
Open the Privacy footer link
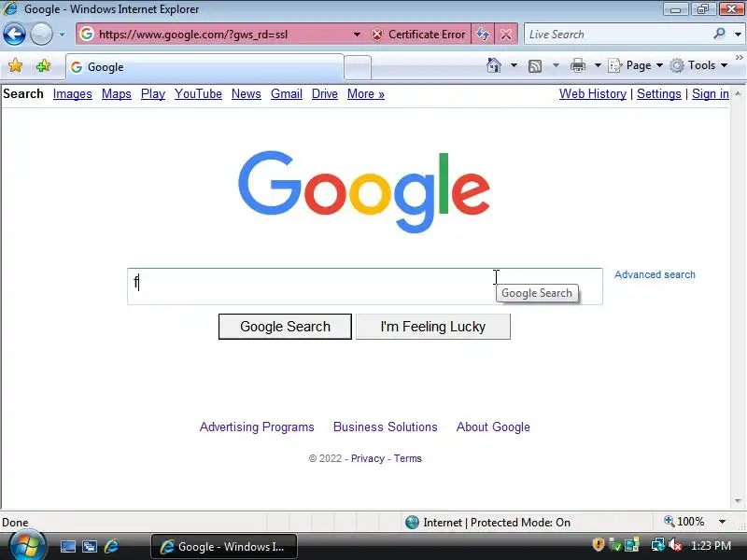367,458
